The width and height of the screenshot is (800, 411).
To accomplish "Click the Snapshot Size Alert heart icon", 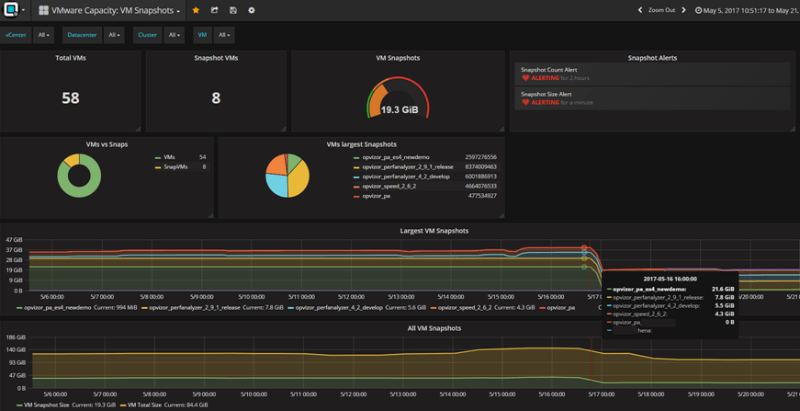I will [x=526, y=103].
